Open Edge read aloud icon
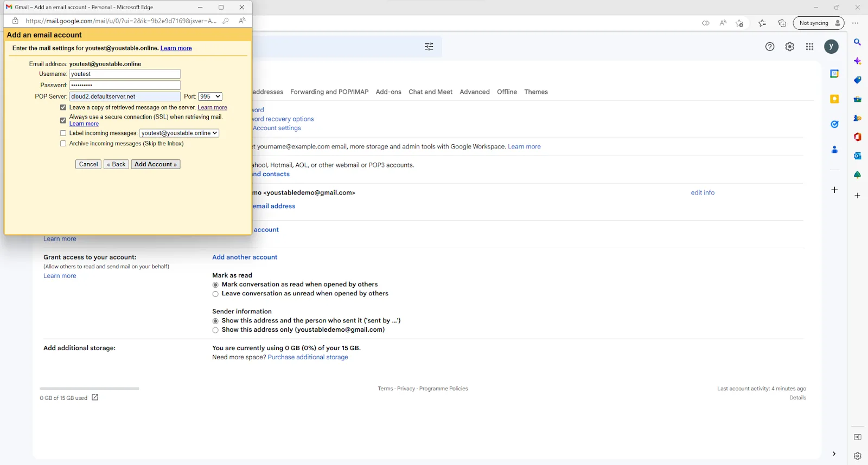The height and width of the screenshot is (465, 868). (723, 23)
